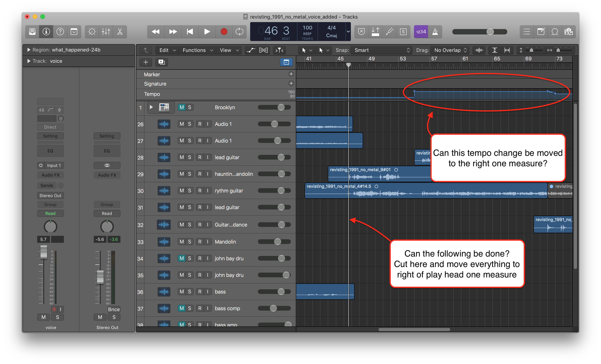Open the Smart Controls dial icon

(x=92, y=32)
